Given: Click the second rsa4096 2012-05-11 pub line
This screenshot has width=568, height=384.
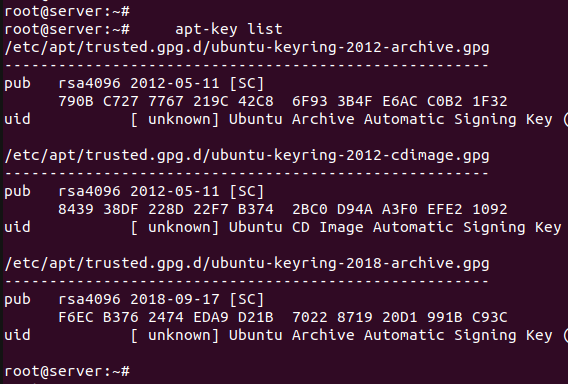Looking at the screenshot, I should coord(134,191).
